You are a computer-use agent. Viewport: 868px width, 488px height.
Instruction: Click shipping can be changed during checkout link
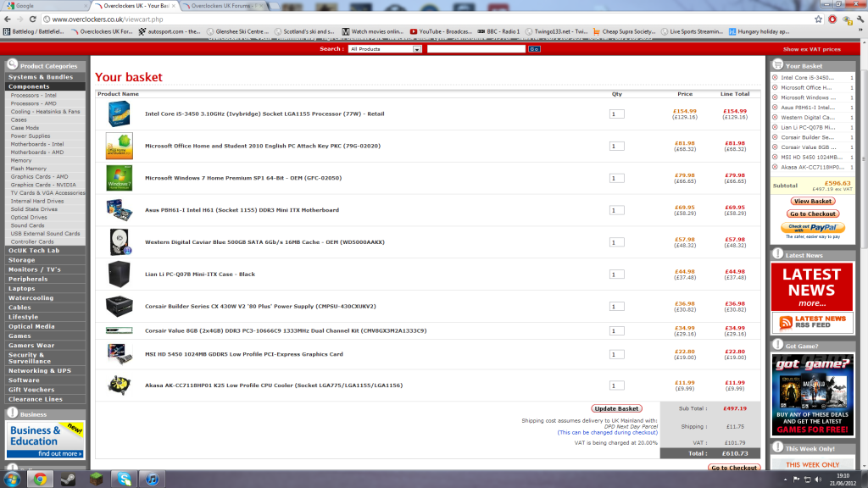click(x=607, y=433)
